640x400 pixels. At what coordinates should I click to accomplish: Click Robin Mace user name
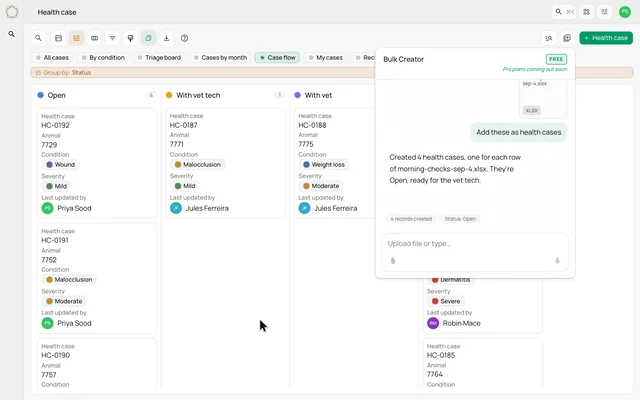462,323
